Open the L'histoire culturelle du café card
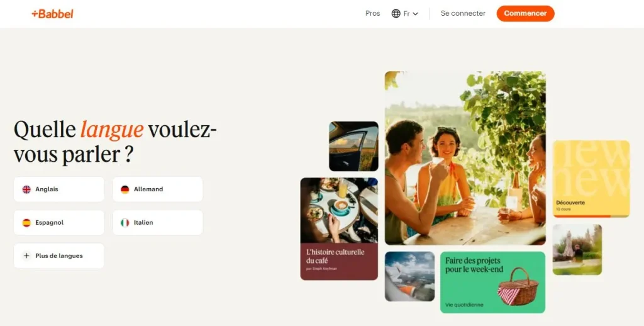Image resolution: width=644 pixels, height=326 pixels. pyautogui.click(x=339, y=229)
